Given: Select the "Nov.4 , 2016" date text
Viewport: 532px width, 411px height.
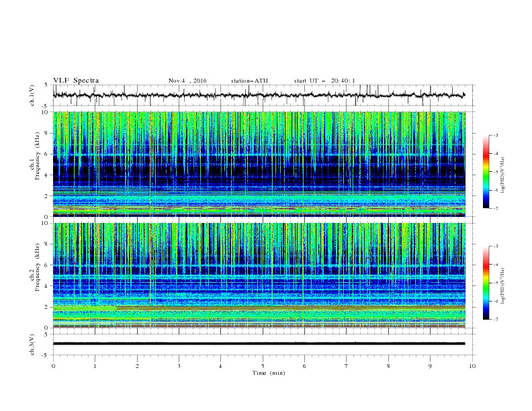Looking at the screenshot, I should tap(187, 81).
